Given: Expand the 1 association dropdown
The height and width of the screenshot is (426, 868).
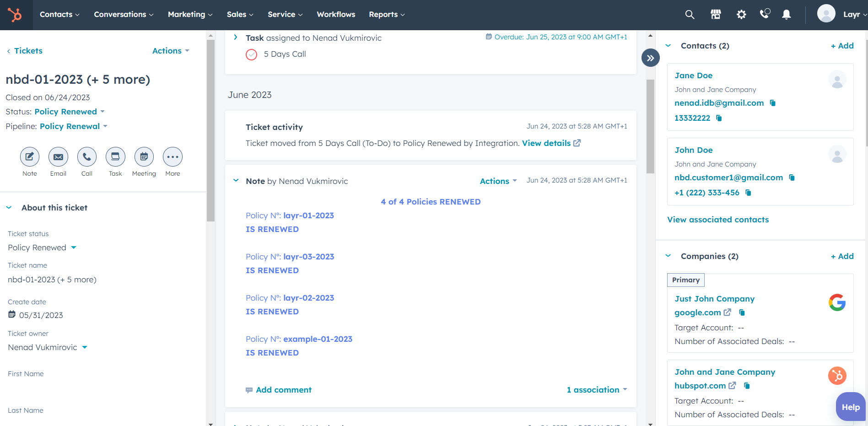Looking at the screenshot, I should (597, 390).
